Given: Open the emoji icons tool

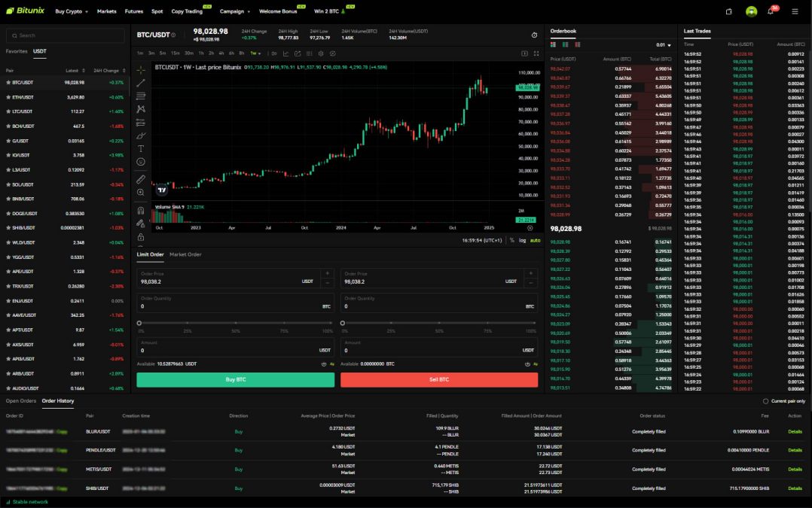Looking at the screenshot, I should click(x=140, y=162).
